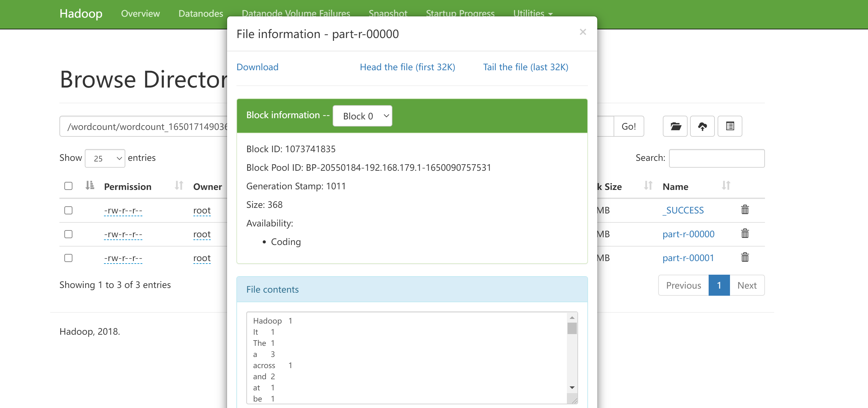This screenshot has width=868, height=408.
Task: Click delete icon next to part-r-00001
Action: point(745,257)
